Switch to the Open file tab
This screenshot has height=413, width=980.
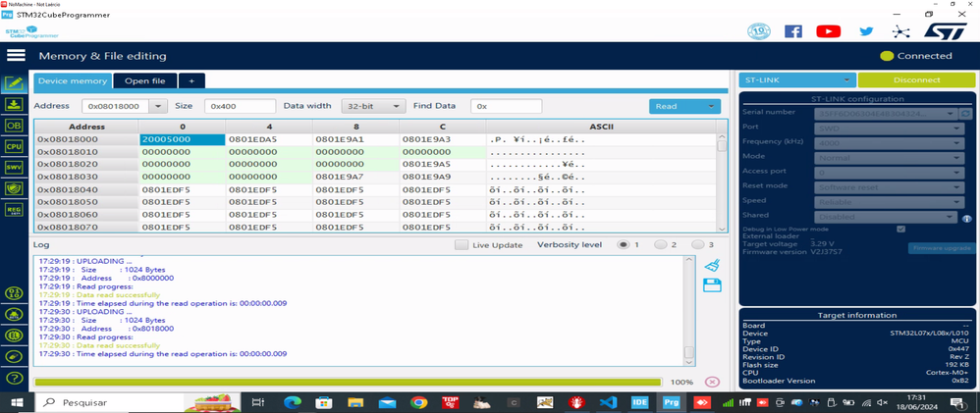145,80
